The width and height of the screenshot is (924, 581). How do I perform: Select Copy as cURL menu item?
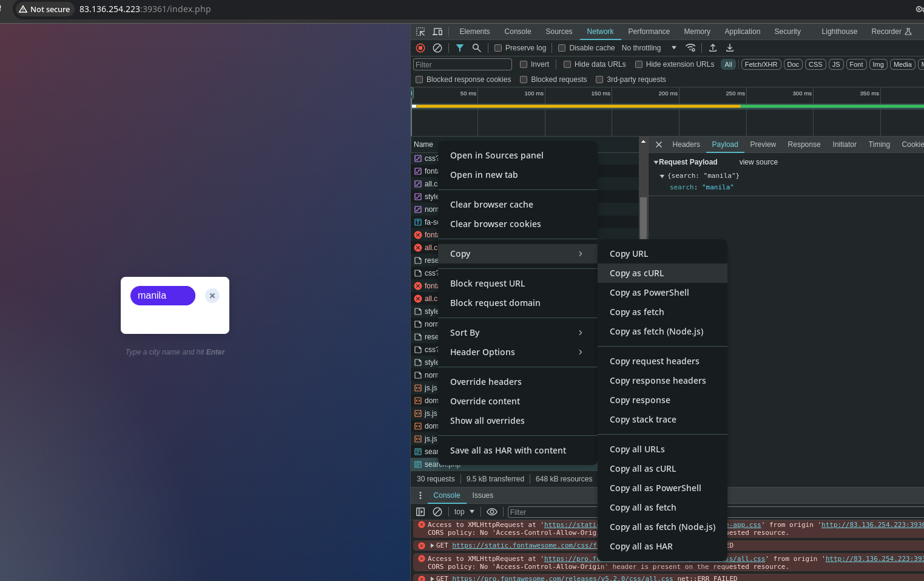click(x=637, y=273)
